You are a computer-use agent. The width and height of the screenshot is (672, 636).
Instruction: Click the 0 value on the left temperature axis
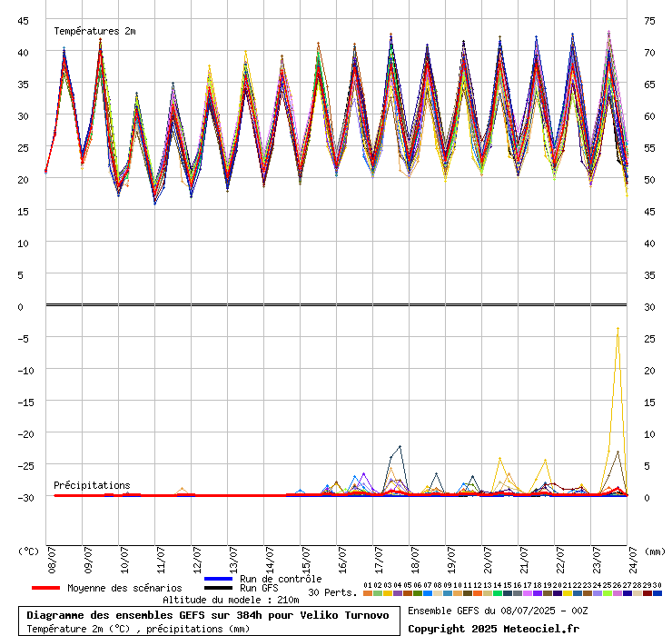(20, 307)
